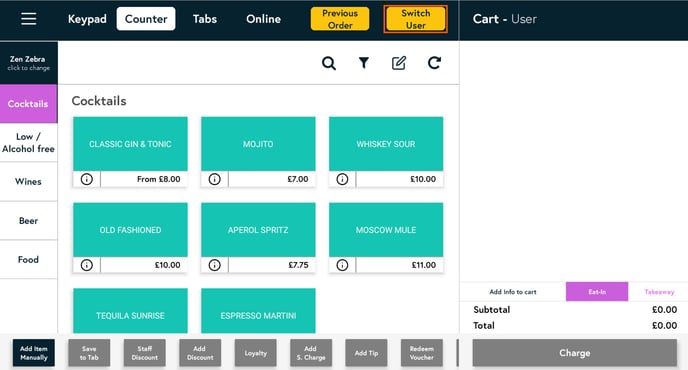
Task: Click Add Info to cart
Action: coord(512,292)
